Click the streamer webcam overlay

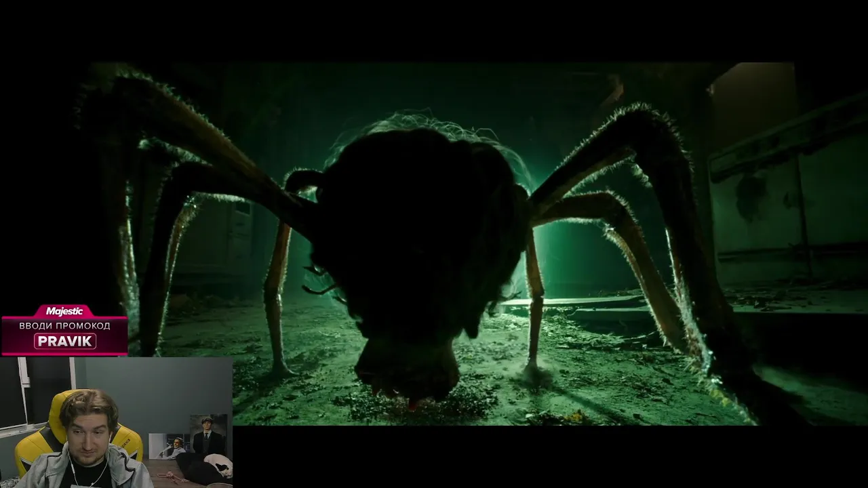click(116, 422)
